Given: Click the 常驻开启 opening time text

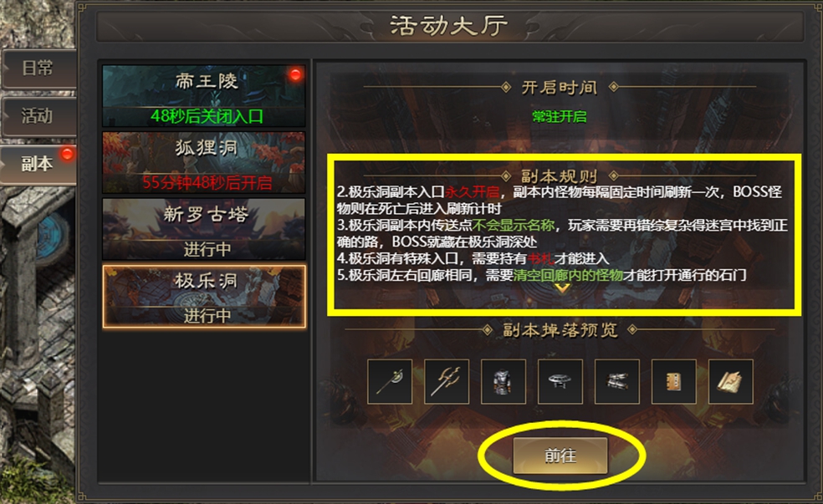Looking at the screenshot, I should (560, 116).
